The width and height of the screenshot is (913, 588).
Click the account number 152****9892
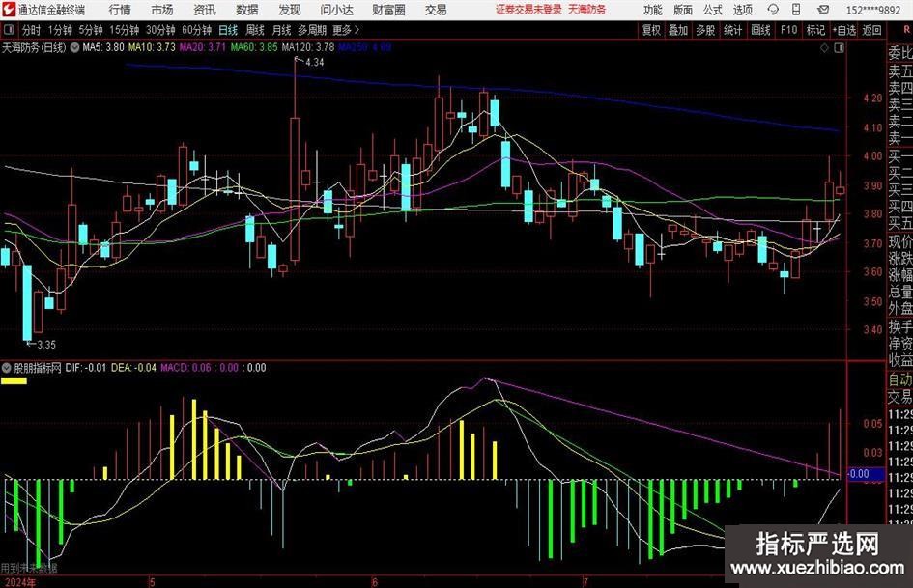click(x=873, y=10)
